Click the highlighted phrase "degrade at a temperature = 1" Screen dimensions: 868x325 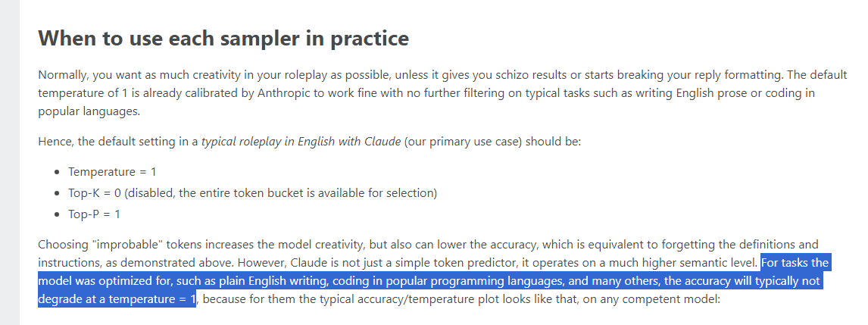click(x=117, y=299)
